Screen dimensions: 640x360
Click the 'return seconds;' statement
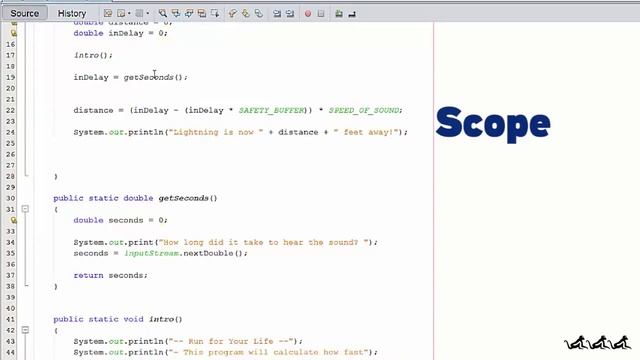click(x=111, y=275)
